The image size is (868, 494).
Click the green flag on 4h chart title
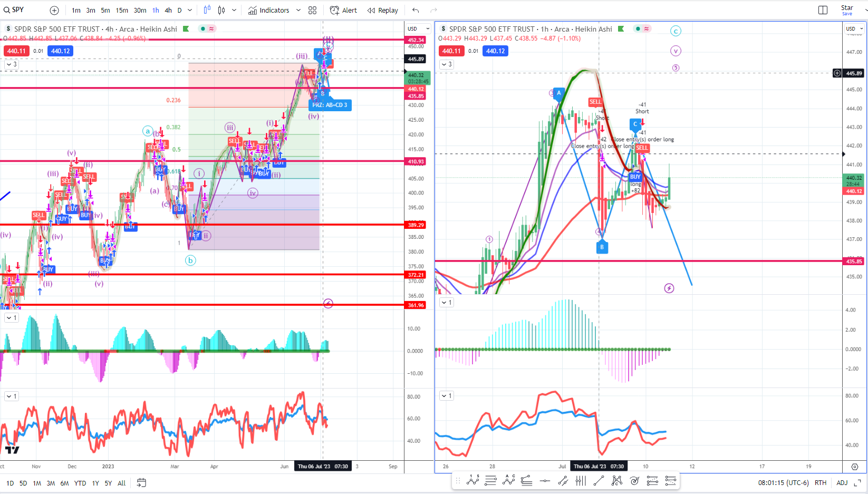pos(186,29)
